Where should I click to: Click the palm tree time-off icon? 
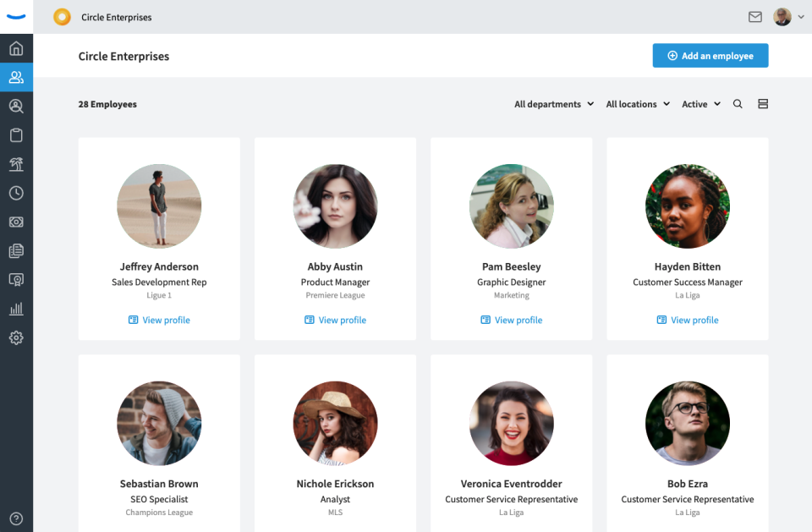pyautogui.click(x=16, y=164)
